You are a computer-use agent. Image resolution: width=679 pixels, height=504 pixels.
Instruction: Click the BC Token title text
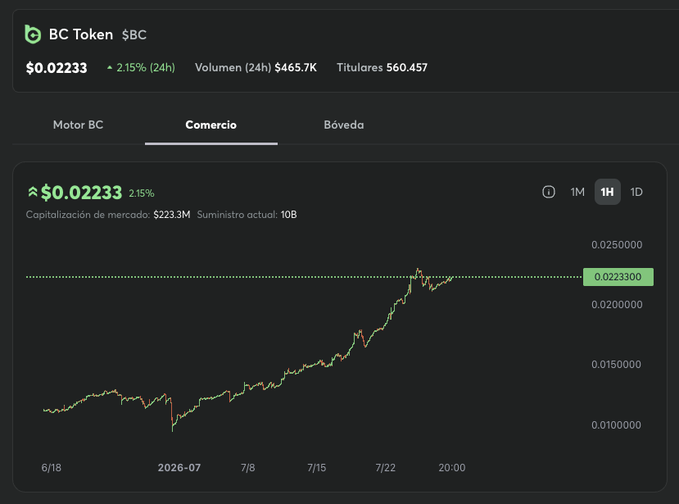point(81,35)
